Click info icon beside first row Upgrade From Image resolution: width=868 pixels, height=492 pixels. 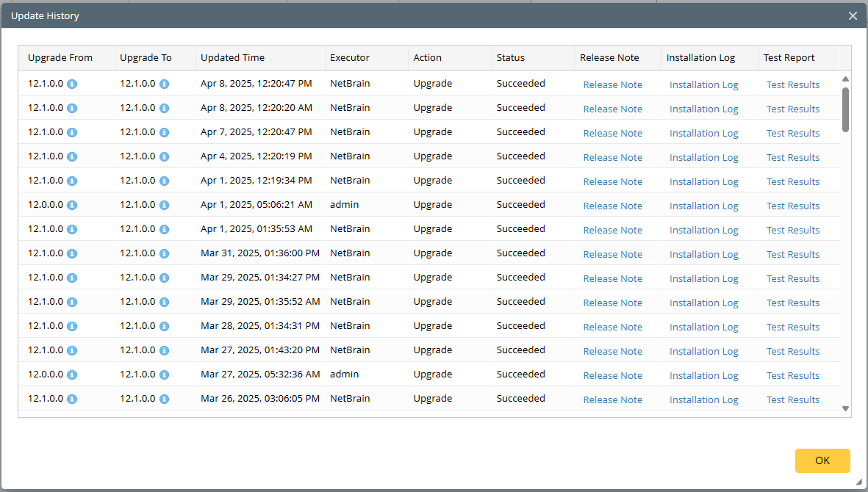click(72, 84)
